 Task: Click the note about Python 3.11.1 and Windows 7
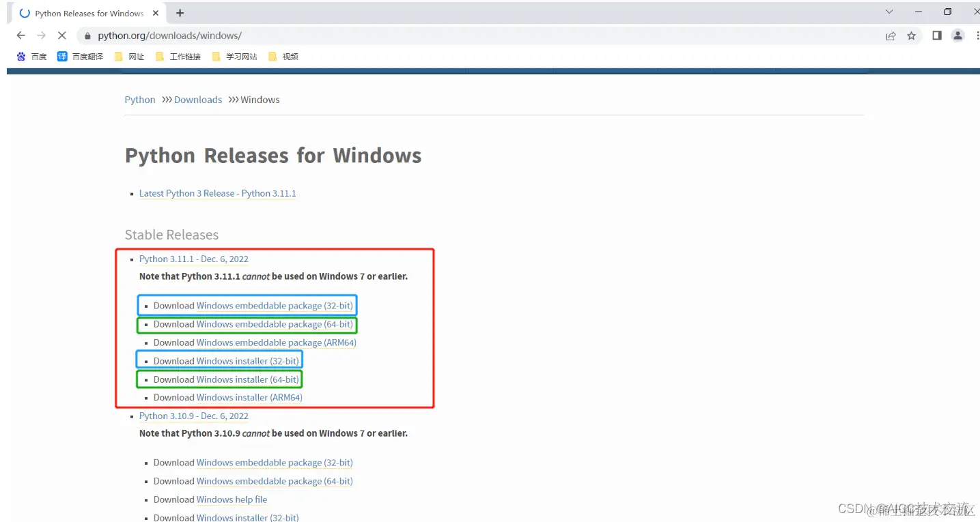[x=273, y=276]
